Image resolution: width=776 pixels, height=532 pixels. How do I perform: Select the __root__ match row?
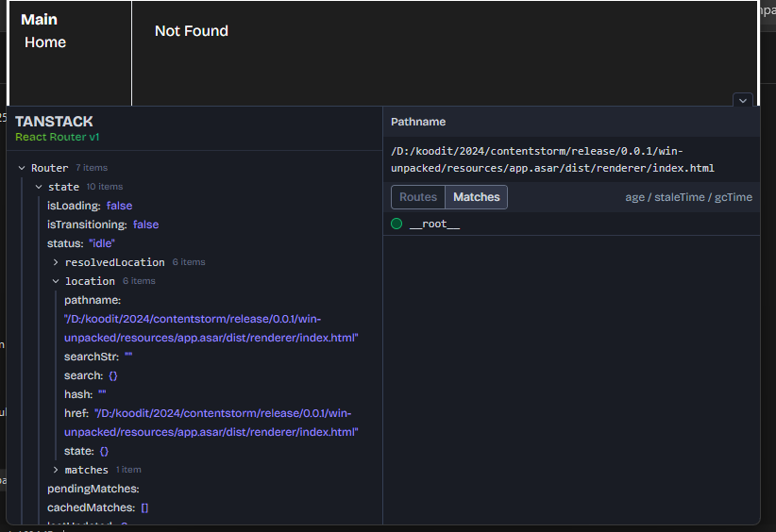pyautogui.click(x=435, y=224)
